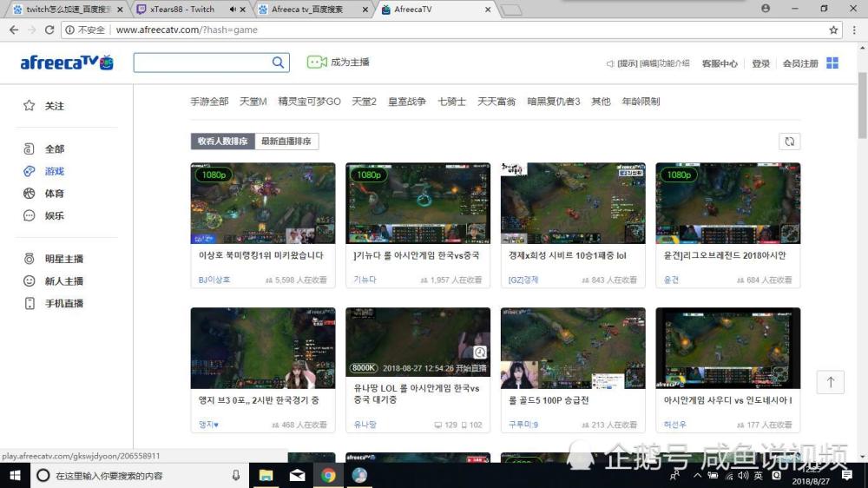Open the 手游全部 category
The width and height of the screenshot is (868, 488).
pos(209,102)
